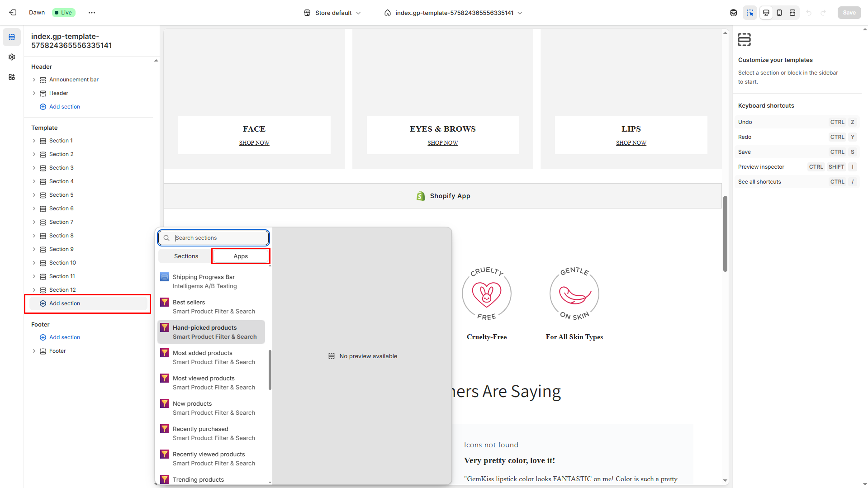Focus the Search sections input field

(213, 238)
